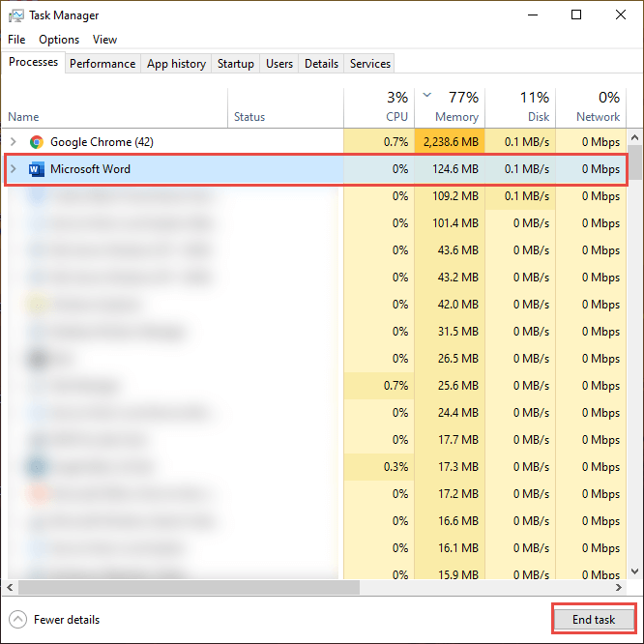
Task: Click Chrome's 0.7% CPU cell
Action: [x=379, y=142]
